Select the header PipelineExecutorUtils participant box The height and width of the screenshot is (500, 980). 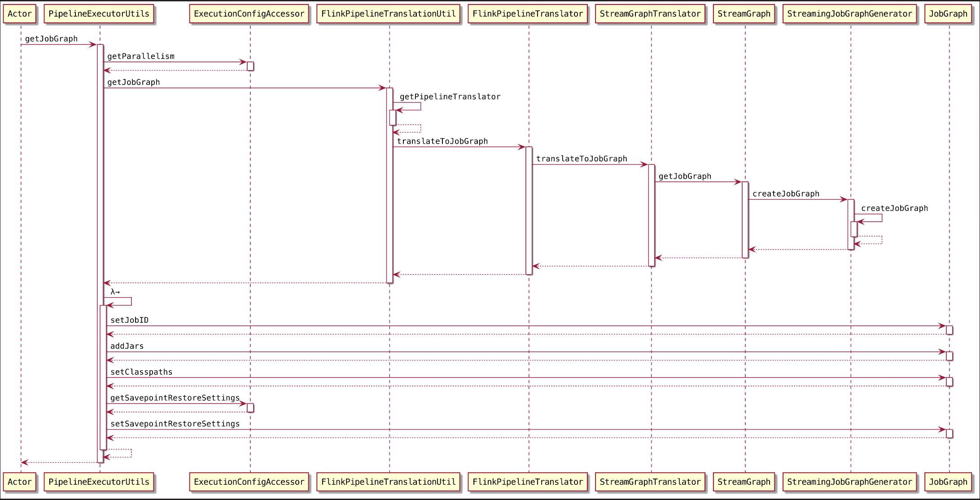pyautogui.click(x=99, y=14)
